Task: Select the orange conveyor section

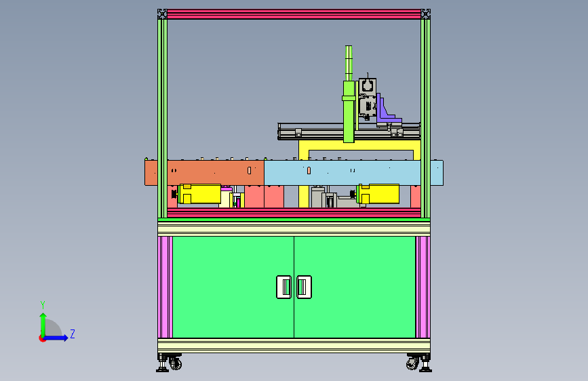Action: tap(204, 172)
